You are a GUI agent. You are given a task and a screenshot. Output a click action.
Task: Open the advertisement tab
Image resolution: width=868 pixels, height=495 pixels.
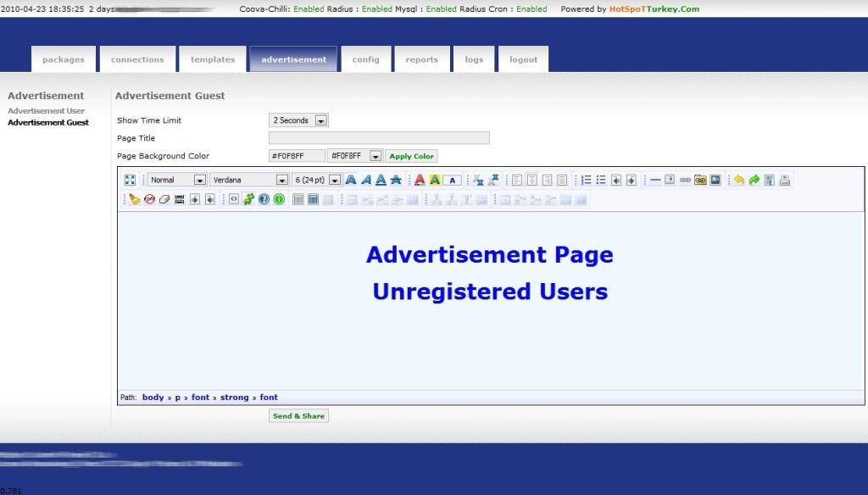click(x=293, y=59)
